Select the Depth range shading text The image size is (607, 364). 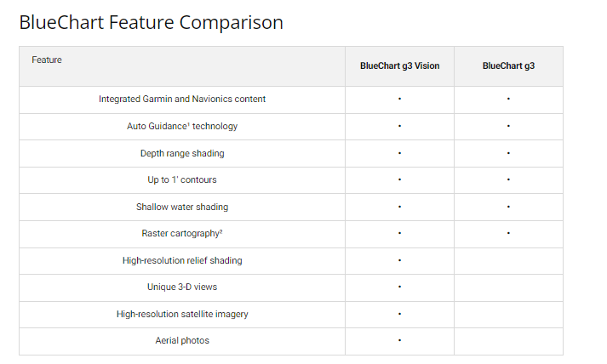(182, 153)
